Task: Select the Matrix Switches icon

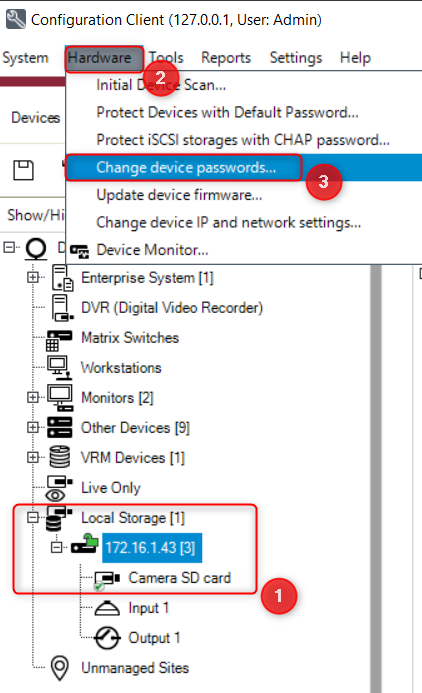Action: (59, 339)
